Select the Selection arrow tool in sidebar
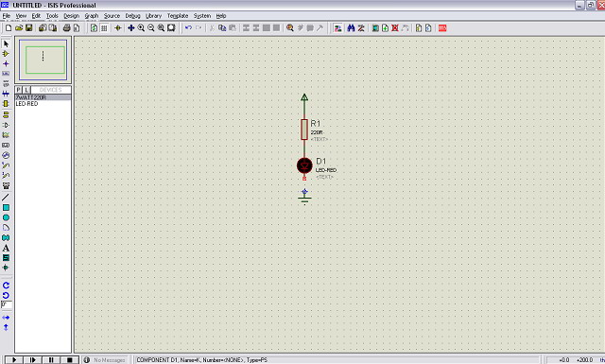Screen dimensions: 605x364 pyautogui.click(x=6, y=44)
